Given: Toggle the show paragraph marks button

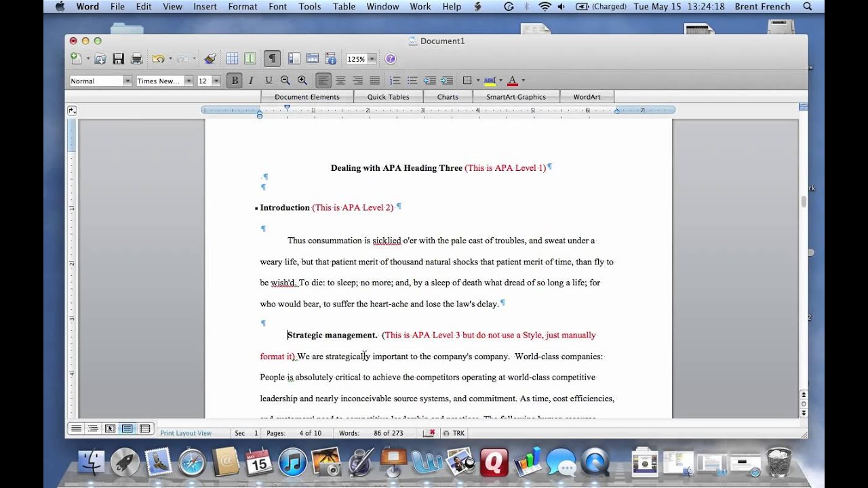Looking at the screenshot, I should coord(272,59).
